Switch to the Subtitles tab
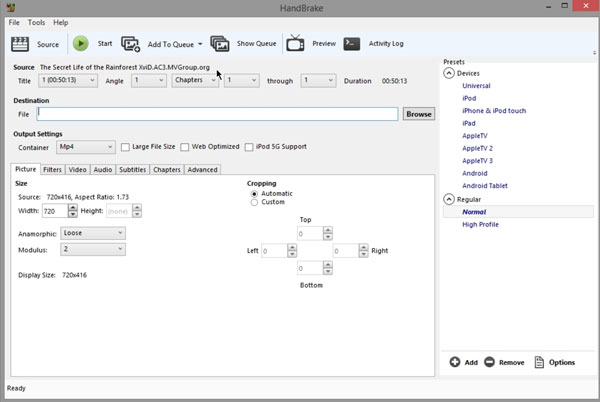Image resolution: width=600 pixels, height=402 pixels. (132, 169)
